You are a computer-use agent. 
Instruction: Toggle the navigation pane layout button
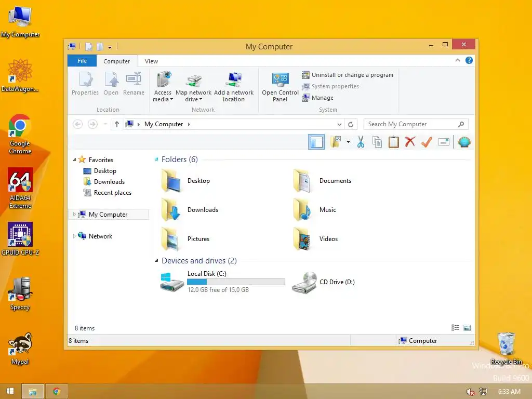316,142
